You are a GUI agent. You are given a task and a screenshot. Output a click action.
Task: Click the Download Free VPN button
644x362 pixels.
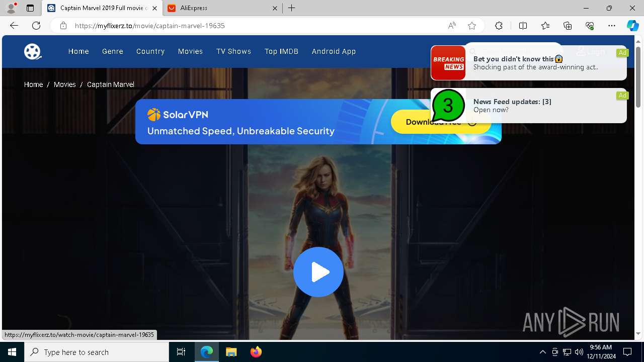click(x=441, y=122)
